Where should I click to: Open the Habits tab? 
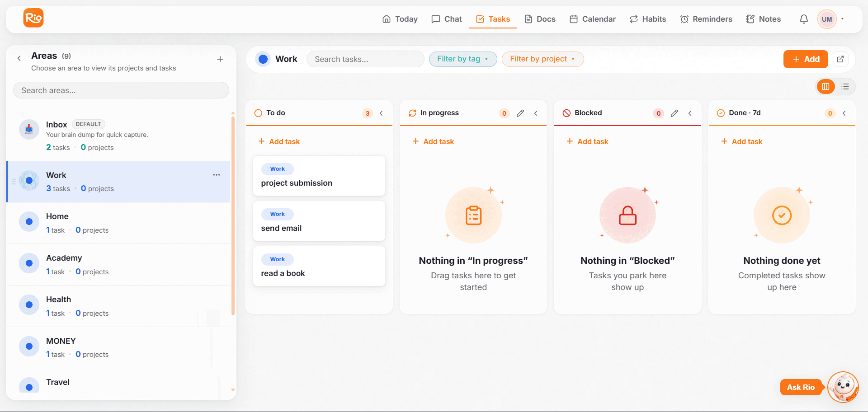click(x=648, y=19)
